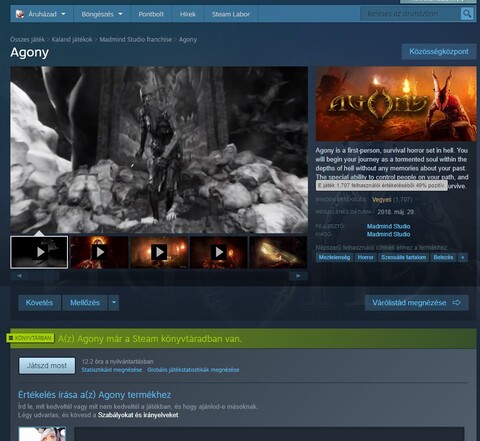Image resolution: width=480 pixels, height=441 pixels.
Task: Click the Vegyes review summary link
Action: tap(382, 199)
